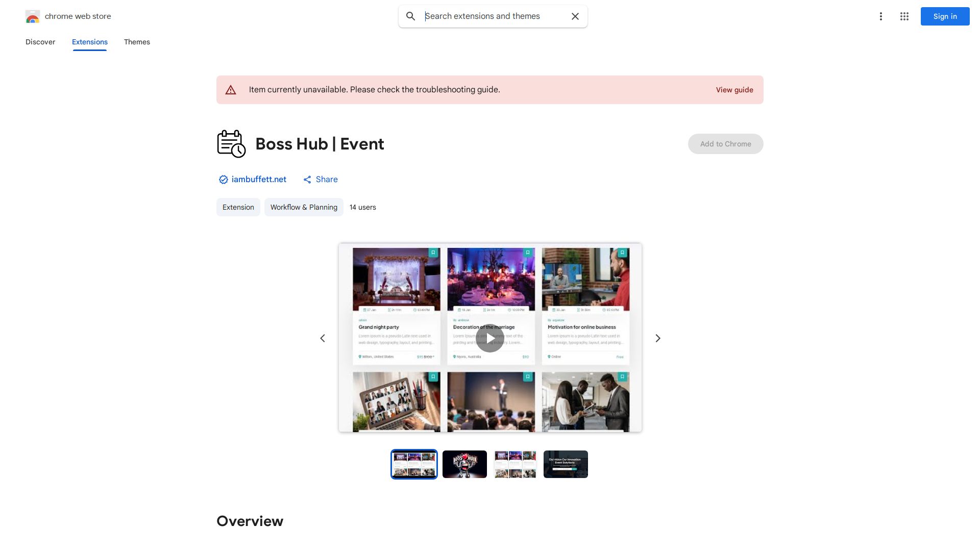Clear search with the X icon

click(x=575, y=16)
